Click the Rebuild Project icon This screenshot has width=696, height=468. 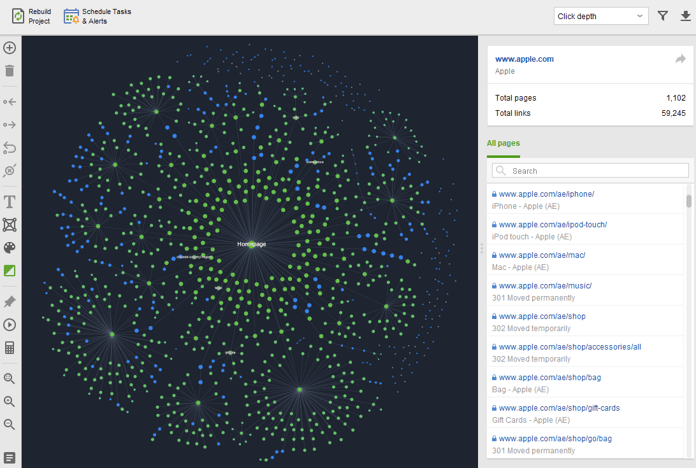pos(18,16)
